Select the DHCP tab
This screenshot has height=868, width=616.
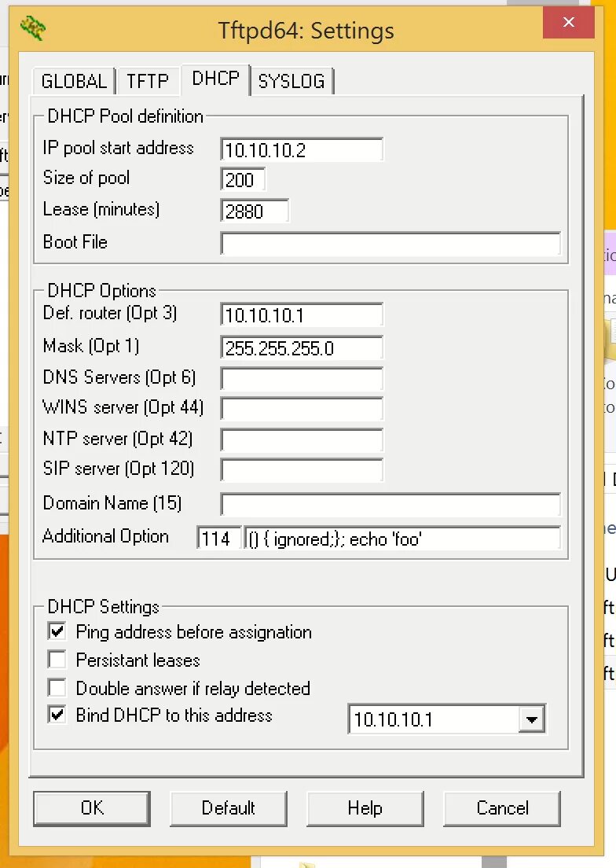[x=215, y=79]
